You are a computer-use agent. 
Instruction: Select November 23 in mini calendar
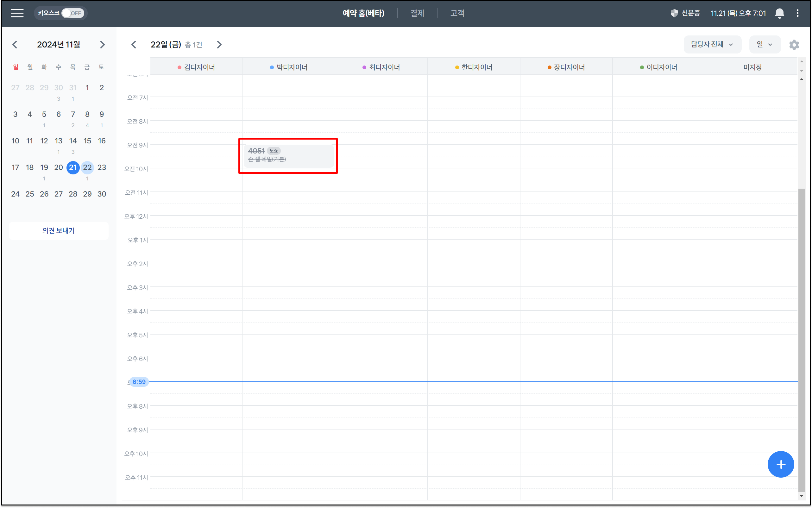pos(102,167)
